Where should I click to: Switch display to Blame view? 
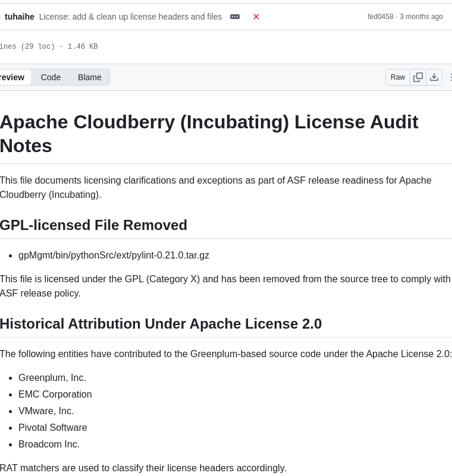89,77
